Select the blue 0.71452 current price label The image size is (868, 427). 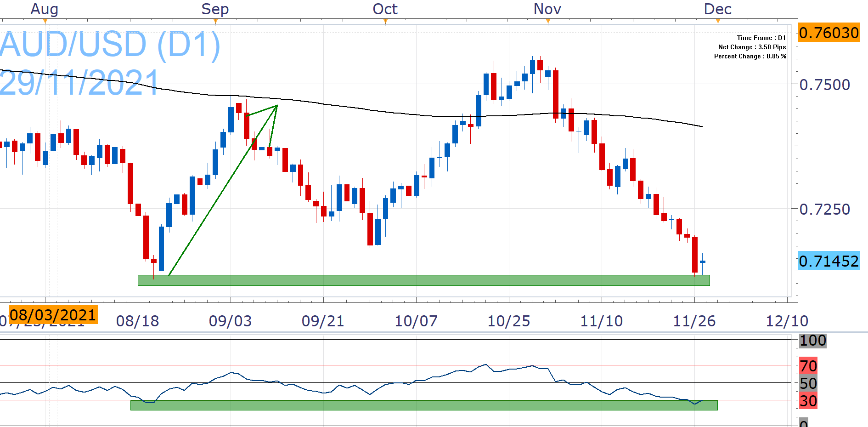click(x=829, y=261)
